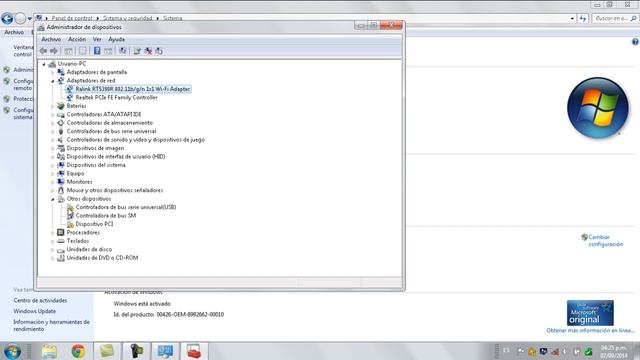Expand the Baterías node
640x360 pixels.
coord(53,106)
